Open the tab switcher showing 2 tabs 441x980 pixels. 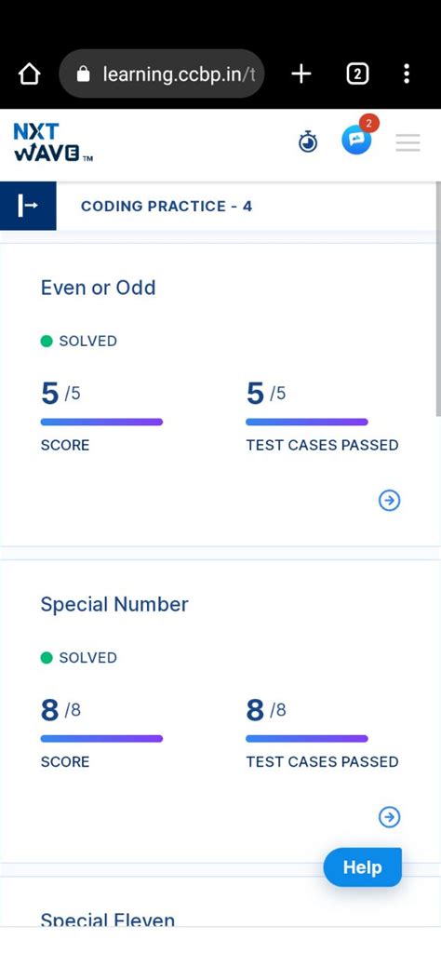356,74
